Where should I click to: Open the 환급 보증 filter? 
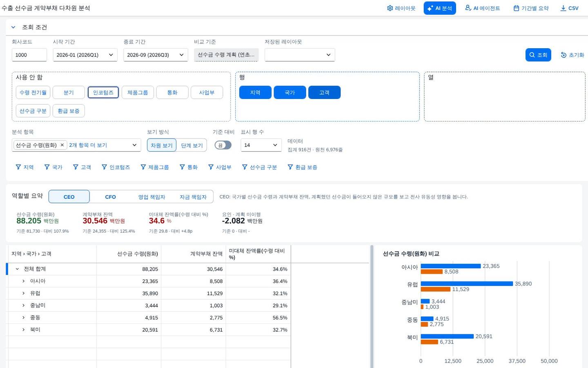pos(302,167)
